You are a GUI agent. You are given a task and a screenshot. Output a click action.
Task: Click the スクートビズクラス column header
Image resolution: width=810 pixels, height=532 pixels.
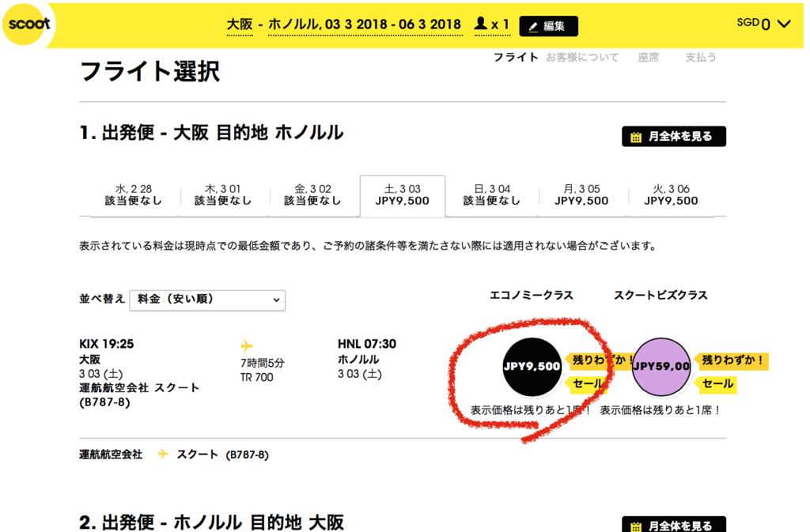point(660,295)
